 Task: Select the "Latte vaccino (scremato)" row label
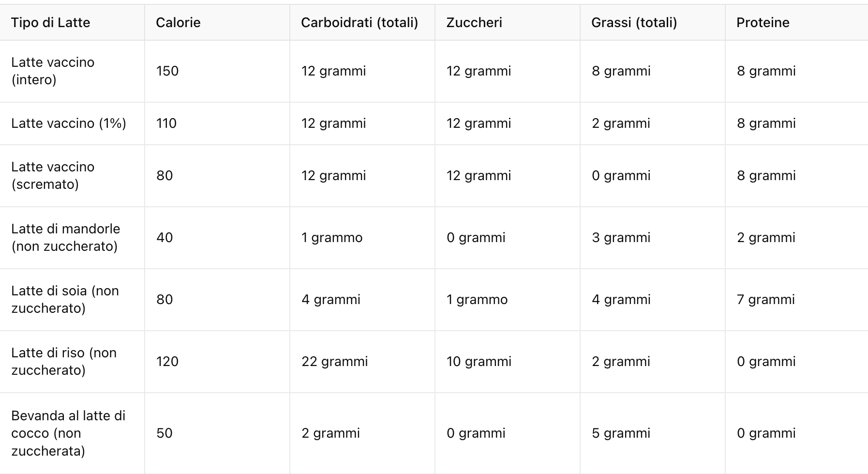(53, 175)
